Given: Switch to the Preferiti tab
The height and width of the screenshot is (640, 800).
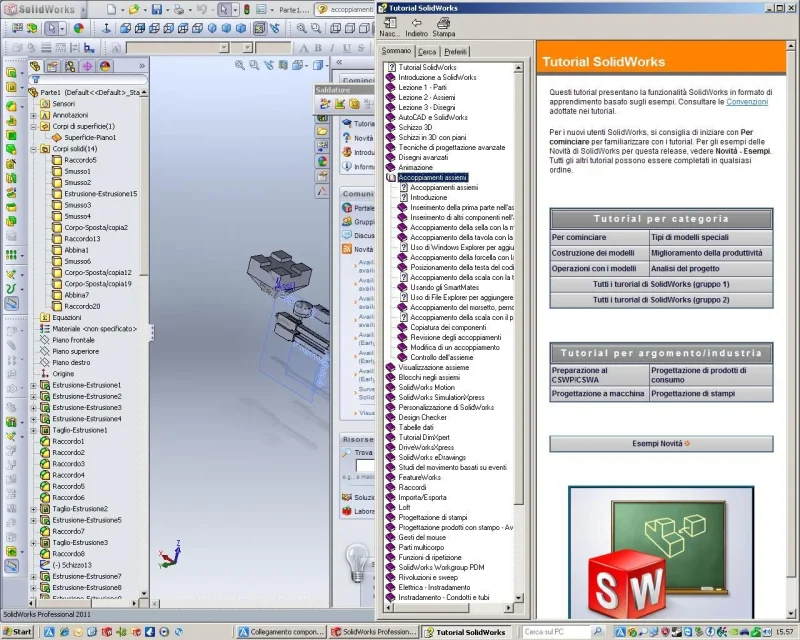Looking at the screenshot, I should (455, 52).
